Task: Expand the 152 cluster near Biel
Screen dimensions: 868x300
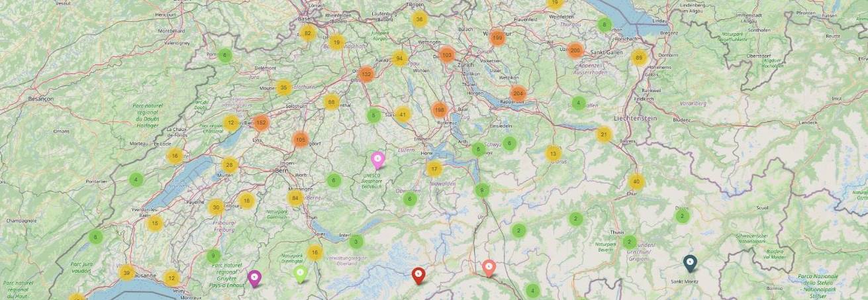Action: click(x=261, y=123)
